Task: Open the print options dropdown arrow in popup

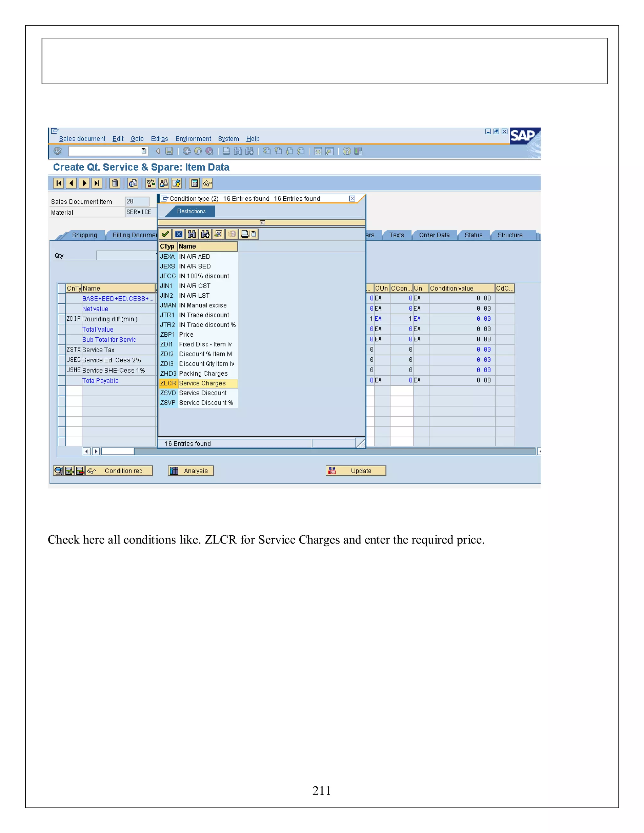Action: [254, 234]
